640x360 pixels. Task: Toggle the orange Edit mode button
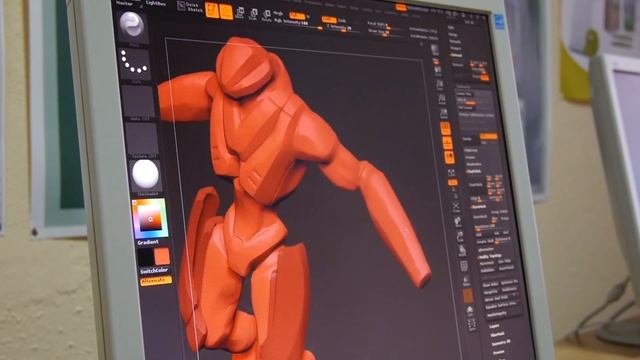(212, 10)
